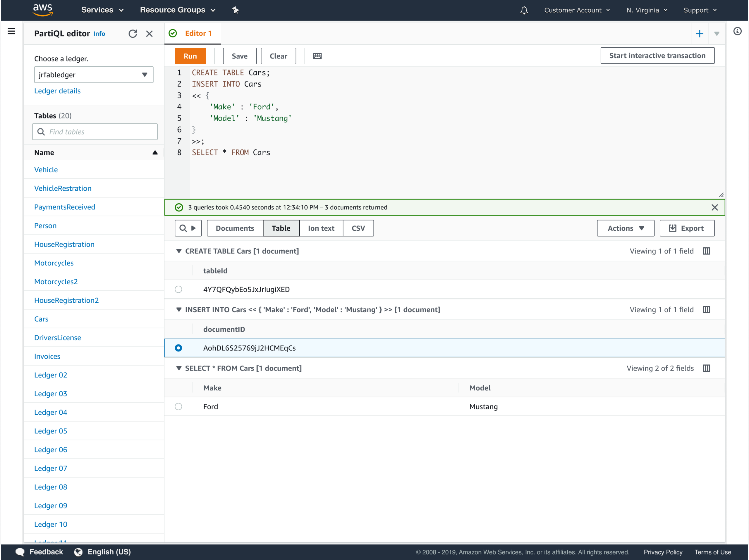Collapse the CREATE TABLE Cars result section
The height and width of the screenshot is (560, 749).
tap(179, 251)
